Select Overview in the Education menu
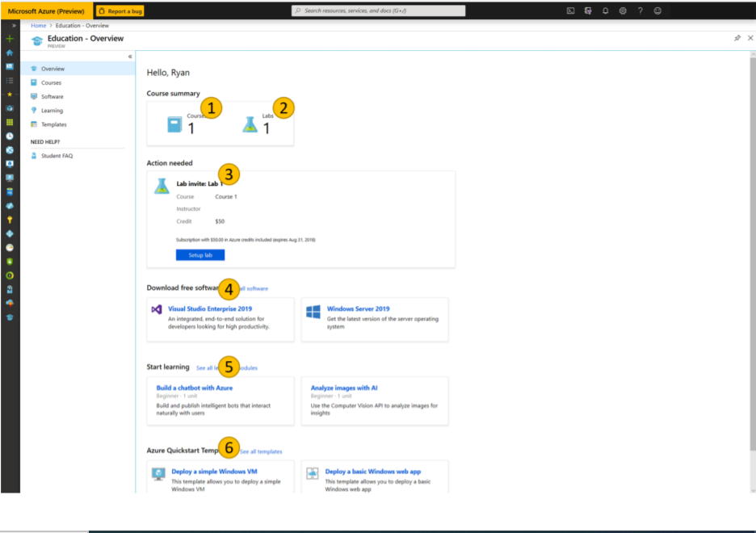Screen dimensions: 756x533 click(x=78, y=69)
